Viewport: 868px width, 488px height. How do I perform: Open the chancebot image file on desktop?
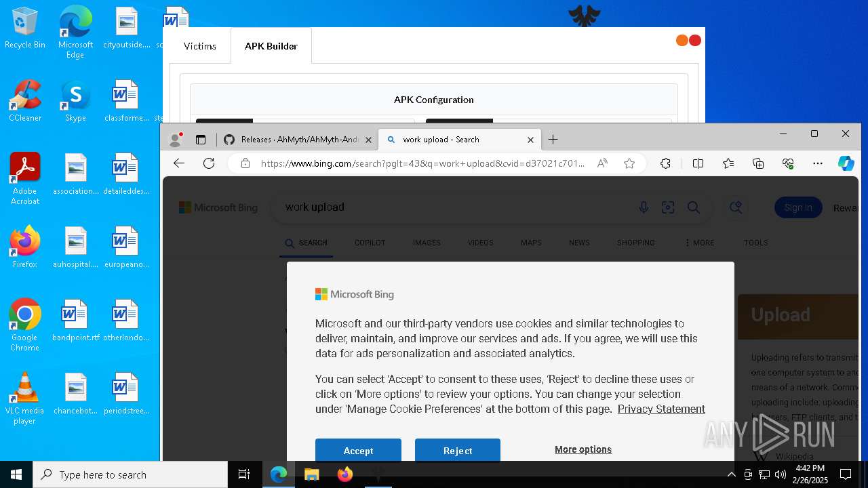pyautogui.click(x=75, y=394)
